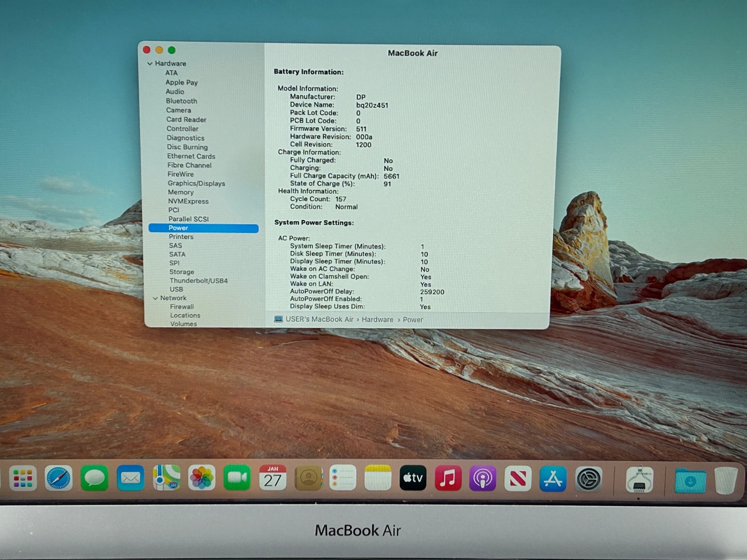This screenshot has height=560, width=747.
Task: Select Thunderbolt/USB4 sidebar entry
Action: 198,280
